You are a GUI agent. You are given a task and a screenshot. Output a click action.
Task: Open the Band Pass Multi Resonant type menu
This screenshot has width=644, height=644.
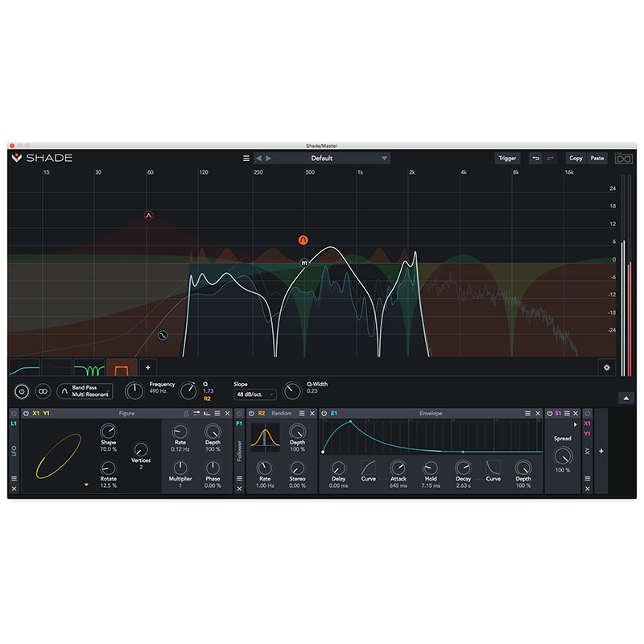(x=85, y=391)
